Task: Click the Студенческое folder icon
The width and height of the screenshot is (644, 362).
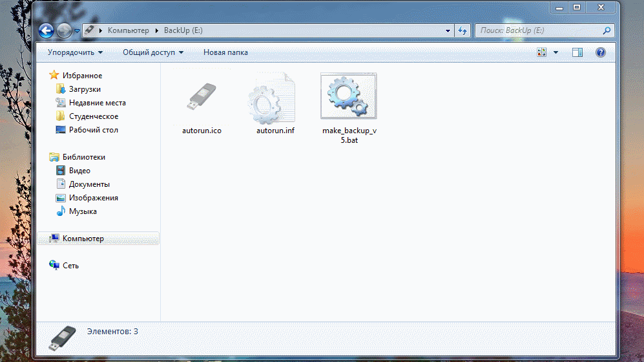Action: pyautogui.click(x=60, y=116)
